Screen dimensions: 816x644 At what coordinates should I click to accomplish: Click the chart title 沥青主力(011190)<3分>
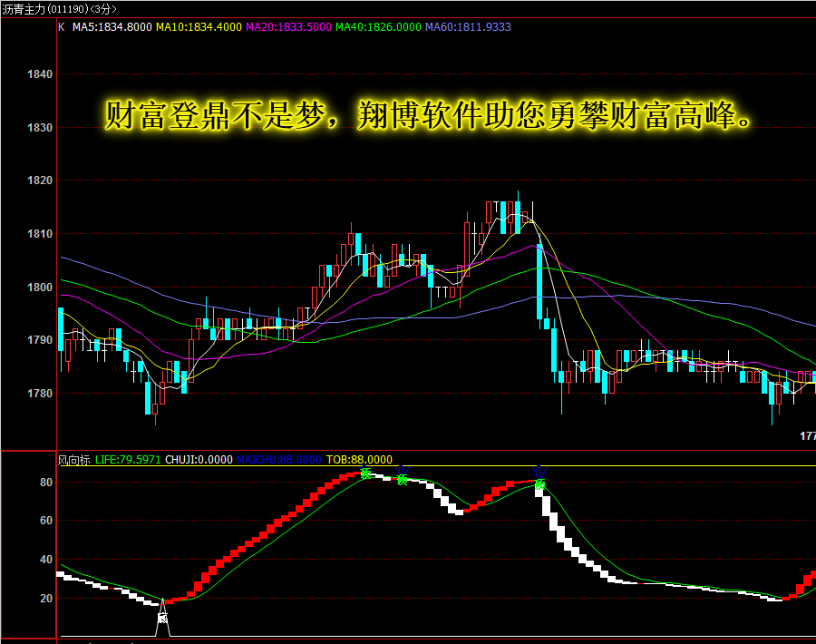[x=59, y=9]
